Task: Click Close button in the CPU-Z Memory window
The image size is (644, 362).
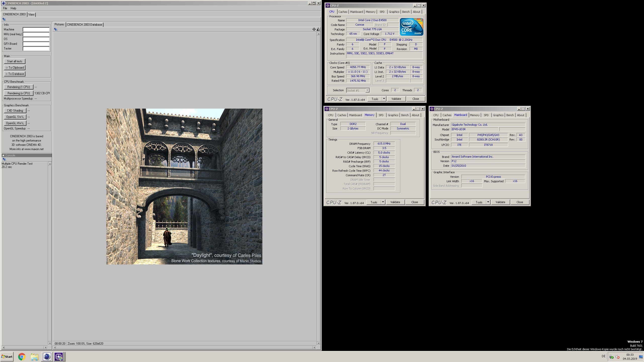Action: (x=415, y=202)
